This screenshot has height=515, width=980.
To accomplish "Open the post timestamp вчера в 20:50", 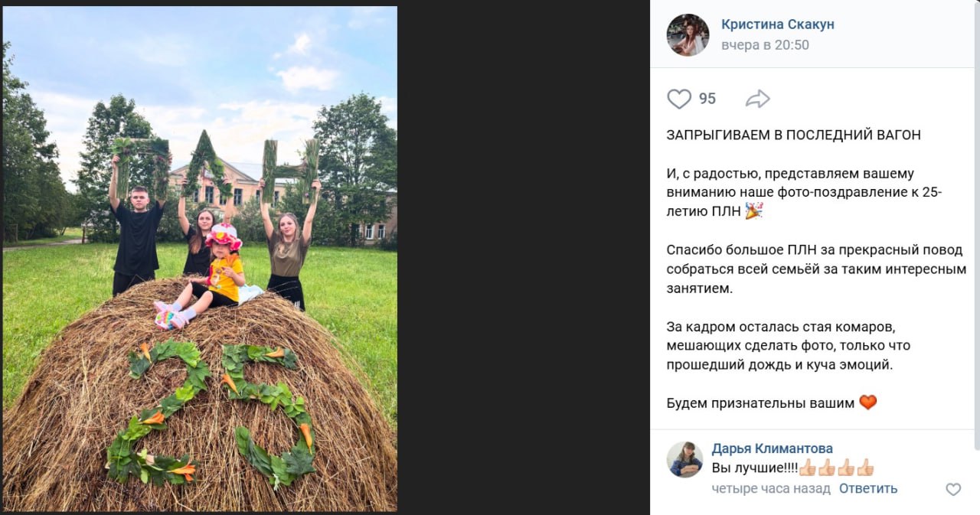I will (x=765, y=45).
